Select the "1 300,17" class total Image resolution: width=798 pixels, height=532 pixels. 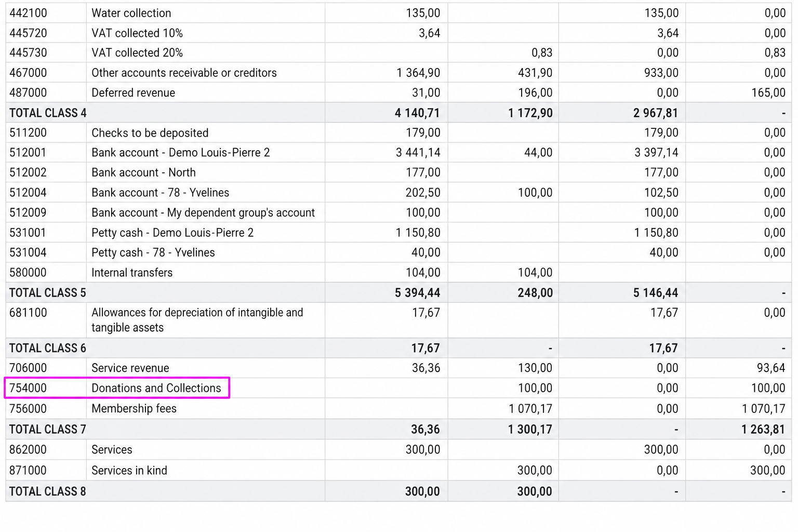[530, 430]
